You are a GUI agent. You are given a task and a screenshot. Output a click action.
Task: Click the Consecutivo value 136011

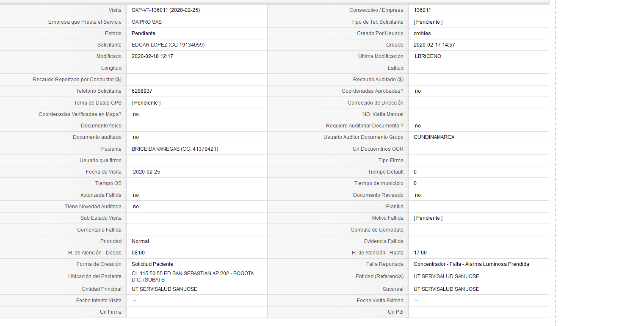click(x=422, y=10)
